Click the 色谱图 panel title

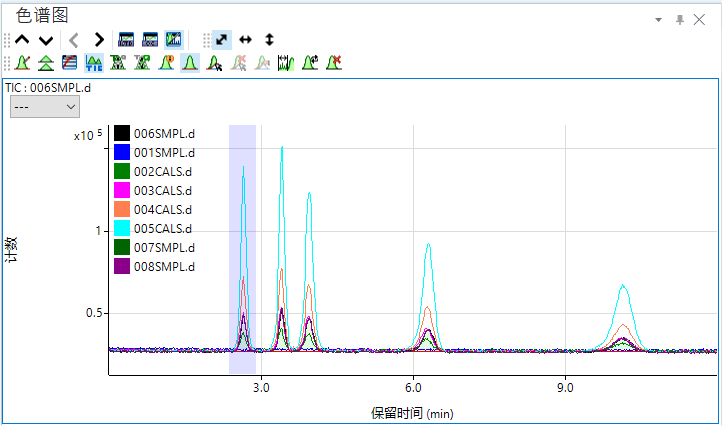point(42,15)
